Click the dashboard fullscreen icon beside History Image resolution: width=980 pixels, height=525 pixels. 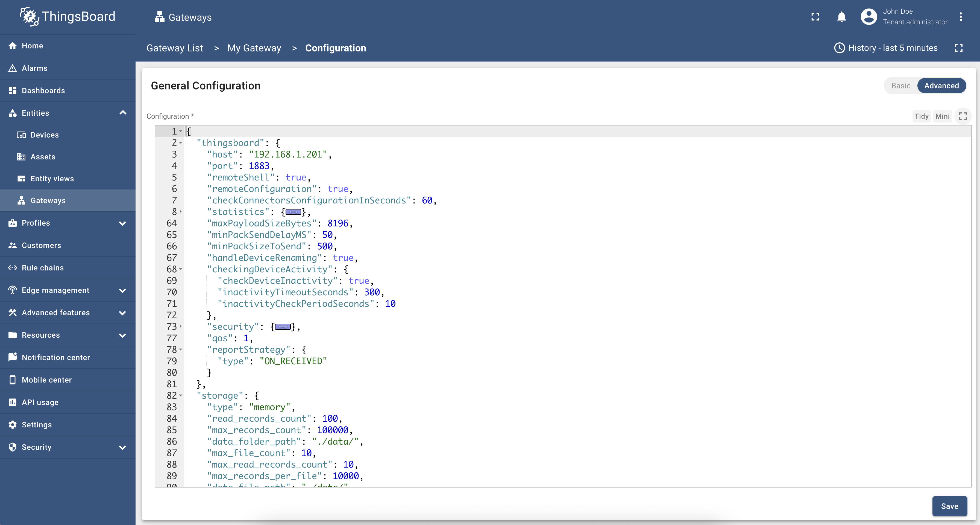coord(959,48)
